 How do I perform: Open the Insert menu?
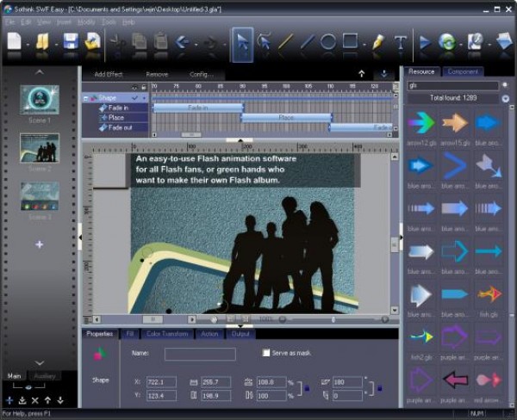(x=65, y=21)
